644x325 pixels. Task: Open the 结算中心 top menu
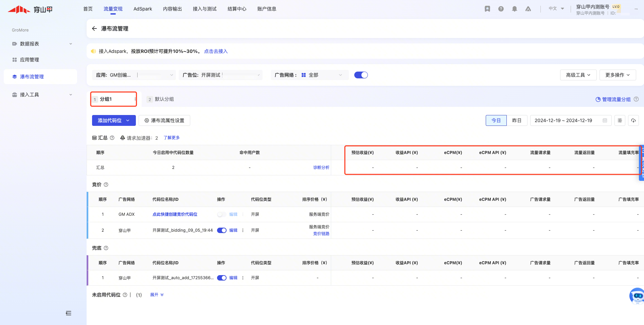pyautogui.click(x=237, y=9)
